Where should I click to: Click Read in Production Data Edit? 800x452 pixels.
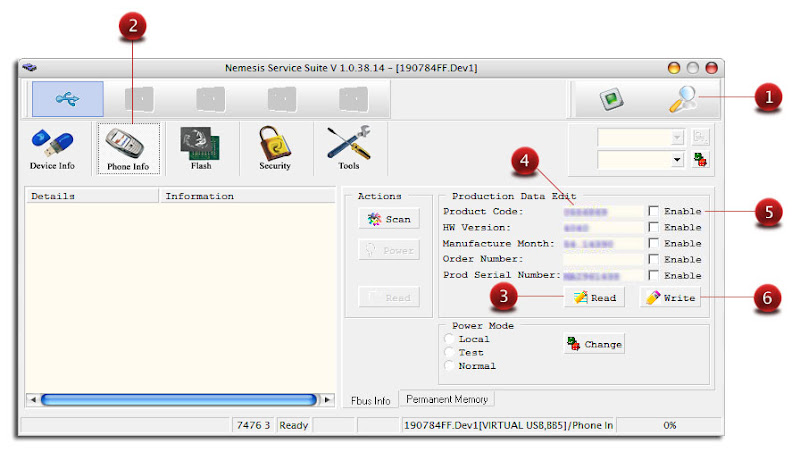[x=594, y=297]
